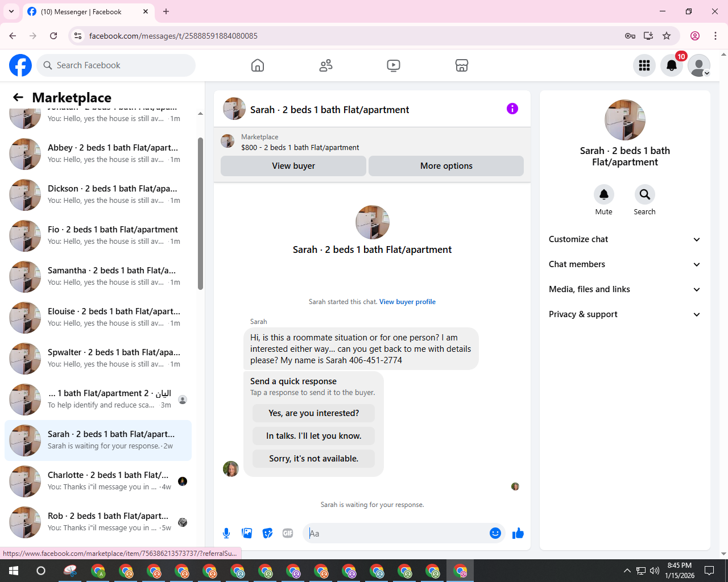Click the Search Facebook field
The width and height of the screenshot is (728, 582).
click(116, 65)
